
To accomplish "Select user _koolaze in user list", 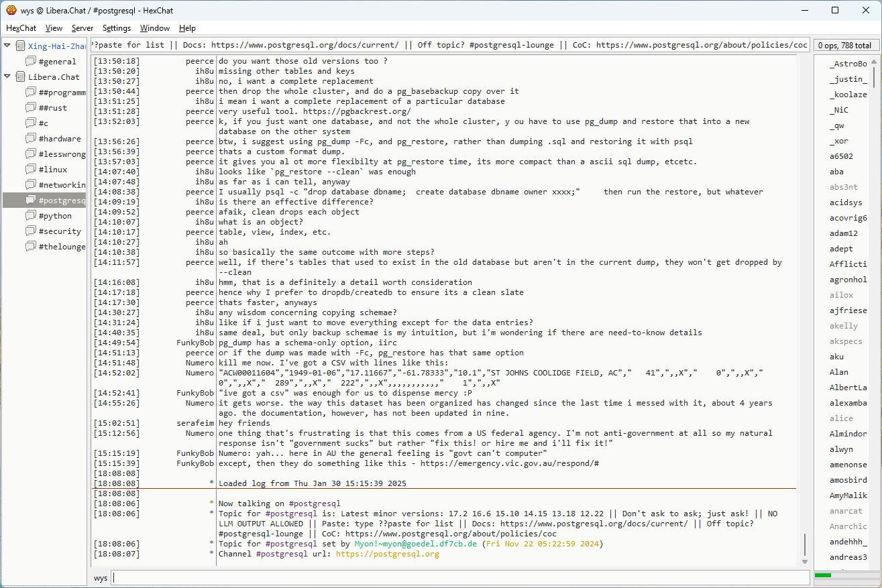I will point(848,95).
